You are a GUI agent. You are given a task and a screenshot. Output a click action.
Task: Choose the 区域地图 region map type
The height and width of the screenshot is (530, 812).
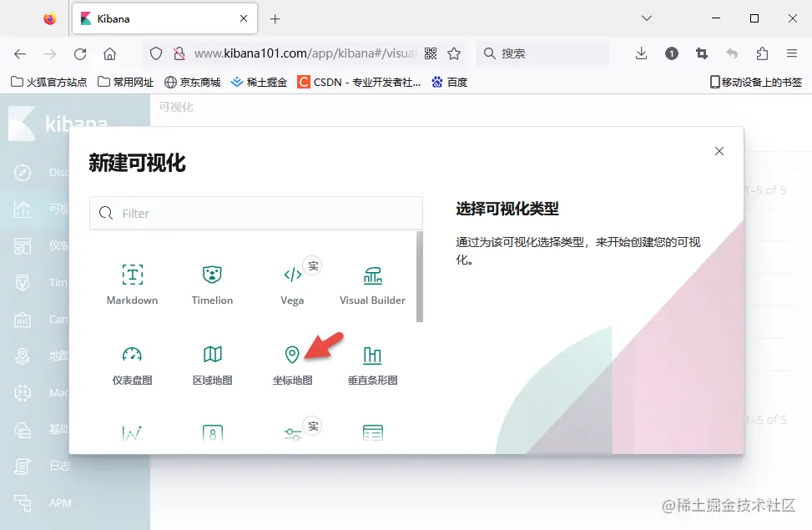pyautogui.click(x=212, y=365)
